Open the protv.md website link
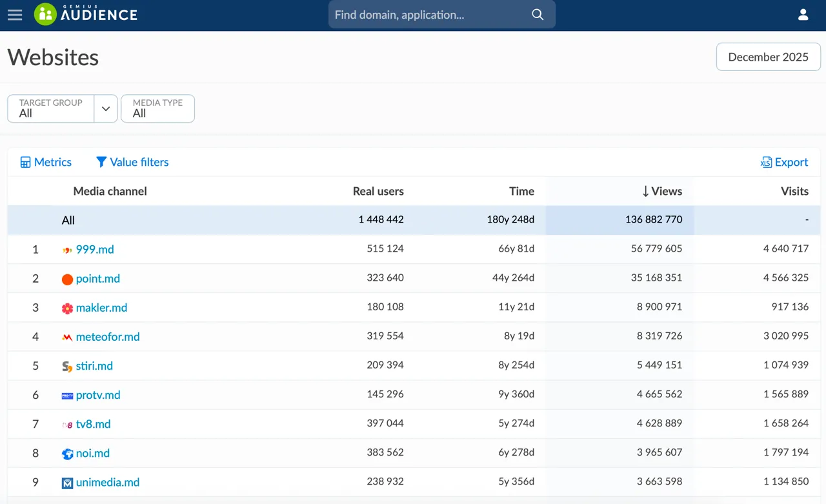Viewport: 826px width, 504px height. [x=98, y=395]
